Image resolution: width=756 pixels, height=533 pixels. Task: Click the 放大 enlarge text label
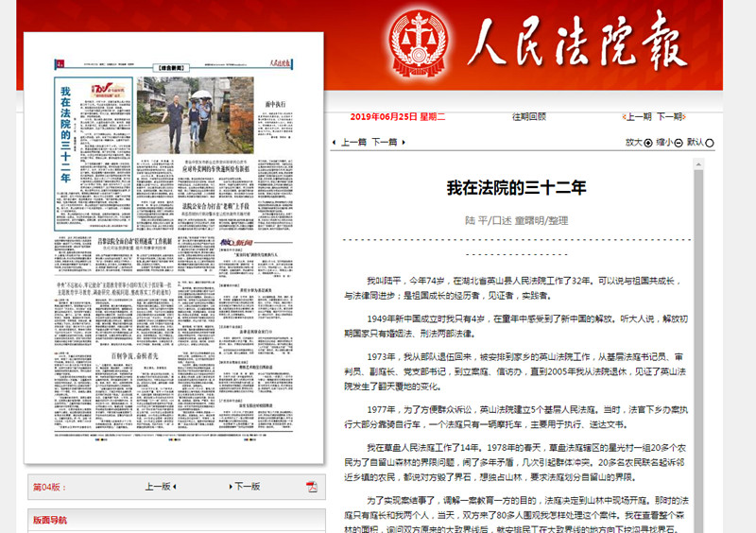point(633,143)
